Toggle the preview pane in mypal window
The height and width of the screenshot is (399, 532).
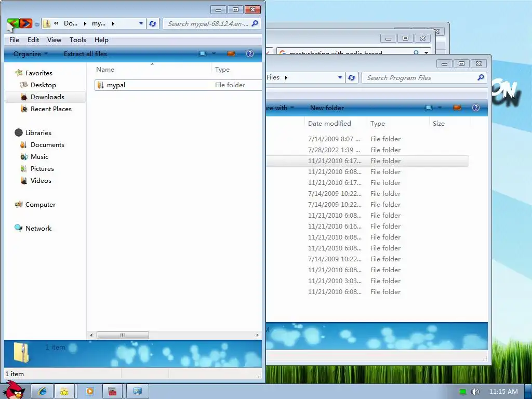click(231, 54)
